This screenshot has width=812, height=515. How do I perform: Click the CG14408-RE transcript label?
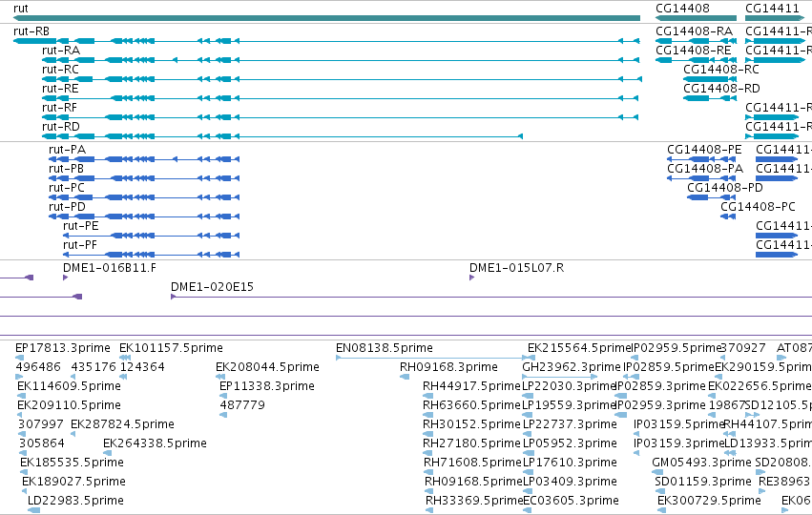(x=694, y=51)
